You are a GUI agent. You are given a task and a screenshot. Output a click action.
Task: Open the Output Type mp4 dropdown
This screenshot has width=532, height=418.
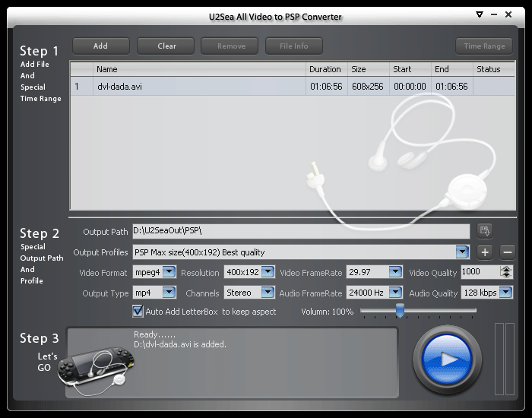tap(169, 293)
